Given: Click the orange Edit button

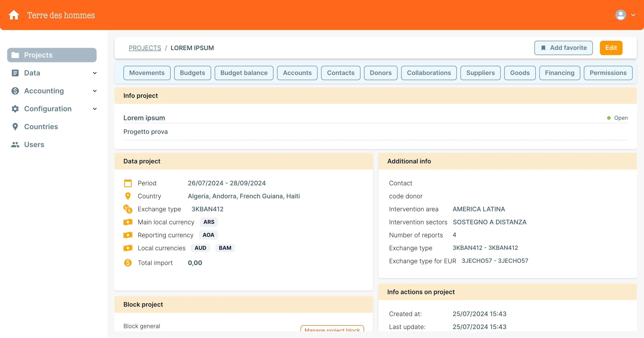Looking at the screenshot, I should (x=611, y=48).
